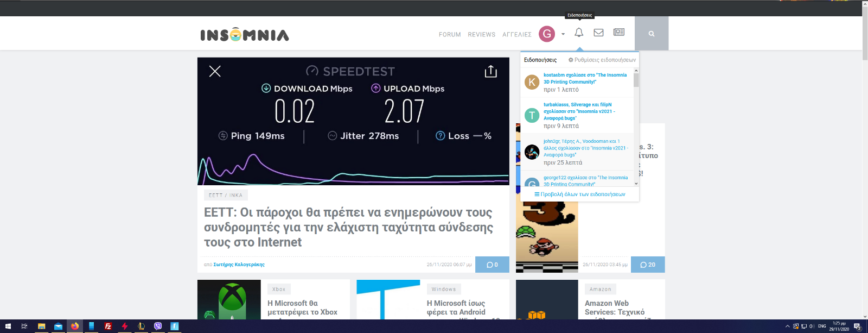The image size is (868, 333).
Task: Expand the user account dropdown arrow
Action: [x=563, y=34]
